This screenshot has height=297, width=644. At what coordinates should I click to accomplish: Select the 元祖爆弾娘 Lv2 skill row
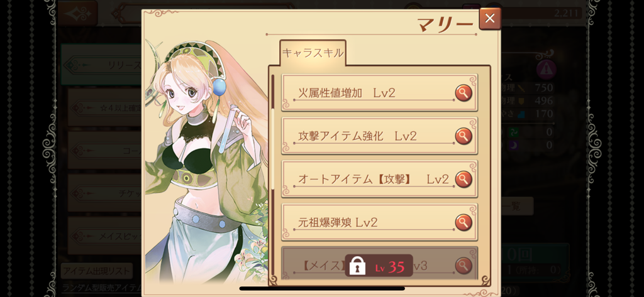[x=379, y=222]
